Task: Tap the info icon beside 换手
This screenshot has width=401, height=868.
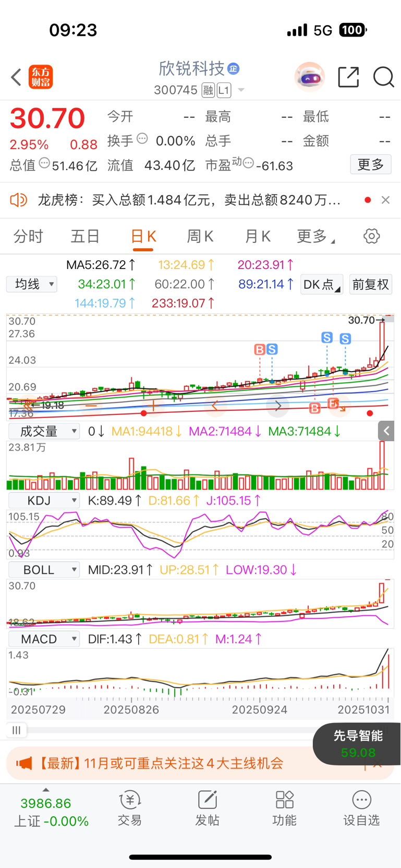Action: [x=142, y=139]
